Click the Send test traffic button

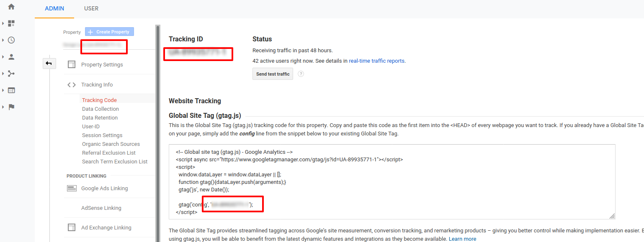pyautogui.click(x=273, y=74)
